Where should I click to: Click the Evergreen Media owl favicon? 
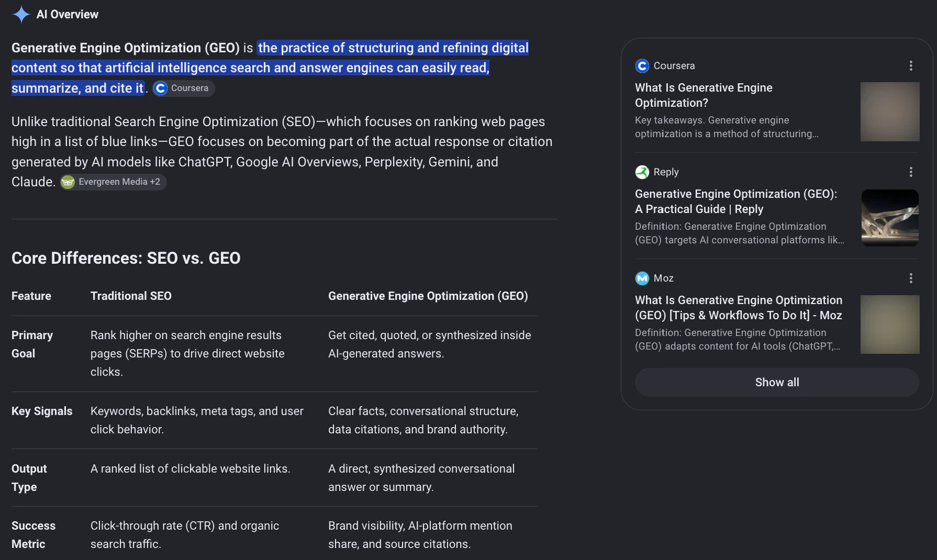pyautogui.click(x=68, y=182)
